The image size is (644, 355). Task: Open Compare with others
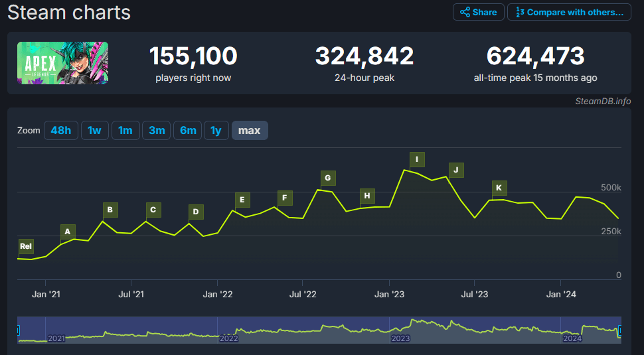pos(569,12)
